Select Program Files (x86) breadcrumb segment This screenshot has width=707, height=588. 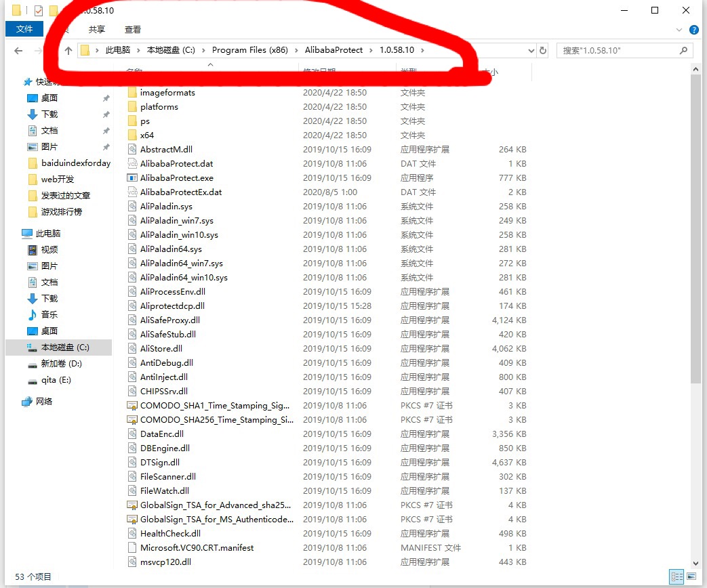pyautogui.click(x=250, y=50)
